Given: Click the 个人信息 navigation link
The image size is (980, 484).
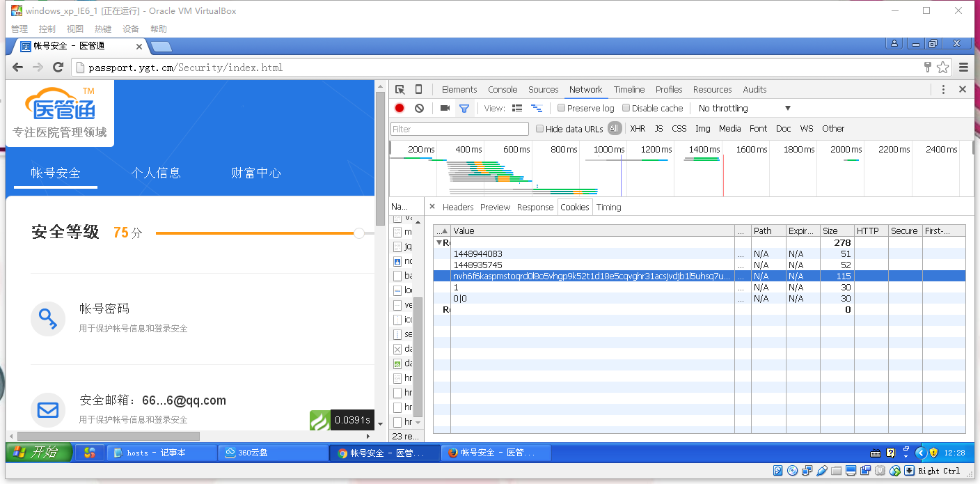Looking at the screenshot, I should (156, 173).
